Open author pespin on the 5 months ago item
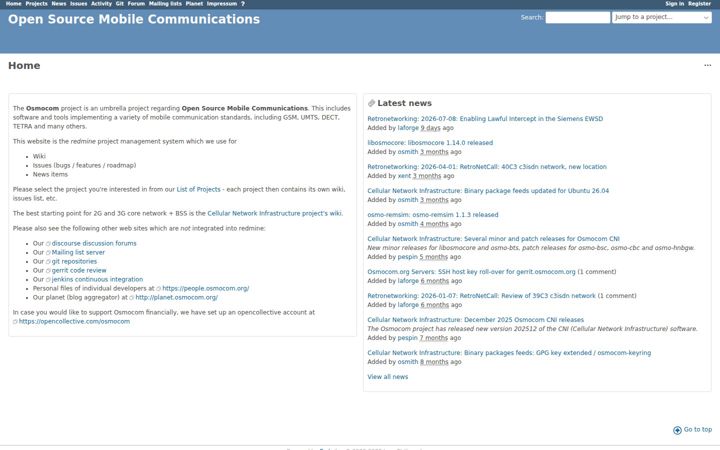This screenshot has width=720, height=450. tap(408, 257)
